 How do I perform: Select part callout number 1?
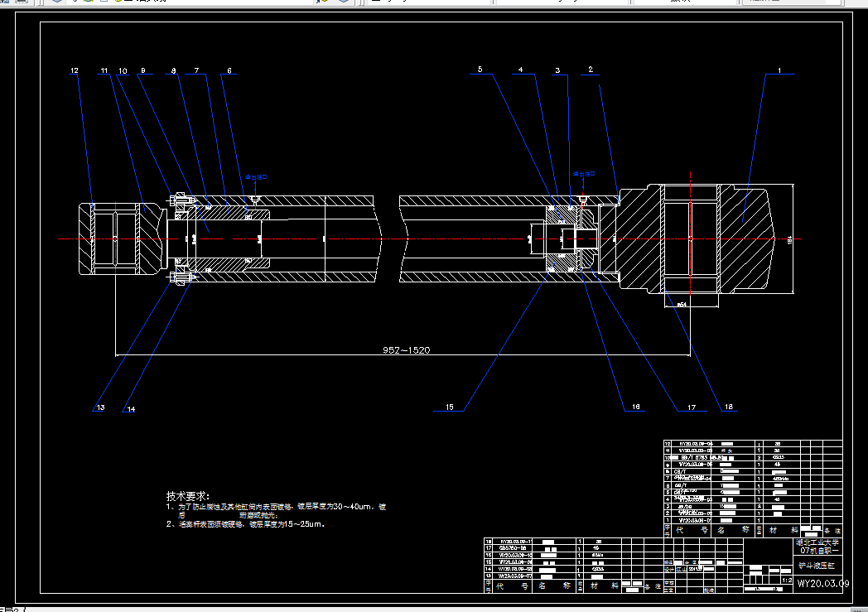(779, 70)
